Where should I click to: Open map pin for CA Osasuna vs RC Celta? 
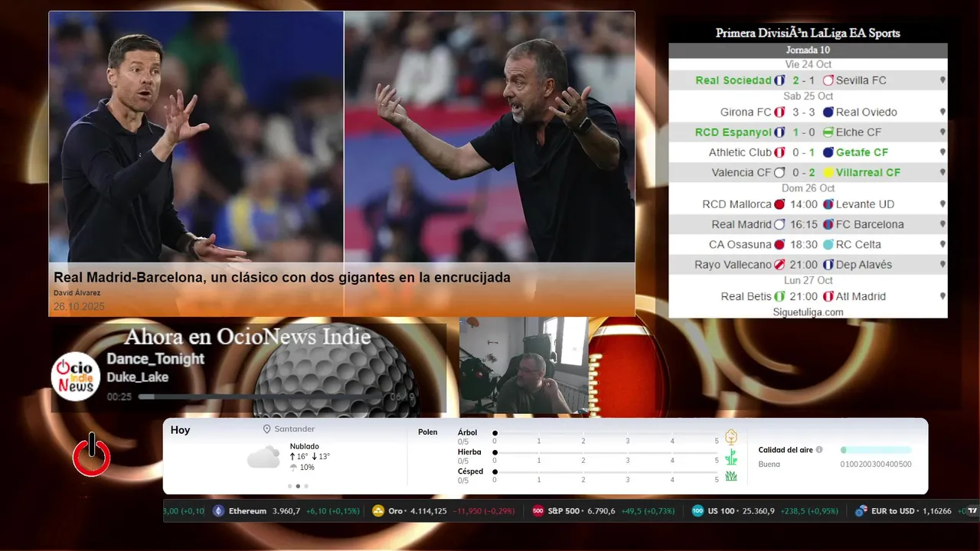942,244
